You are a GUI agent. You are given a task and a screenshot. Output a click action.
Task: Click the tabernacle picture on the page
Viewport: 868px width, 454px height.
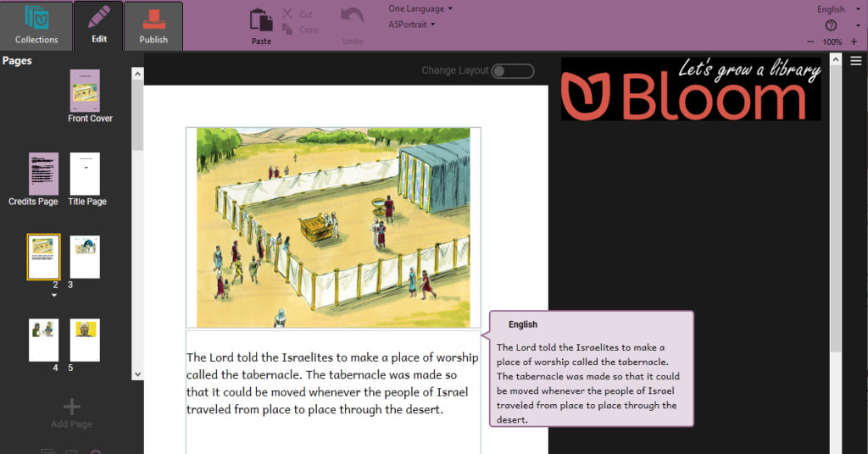[x=333, y=227]
